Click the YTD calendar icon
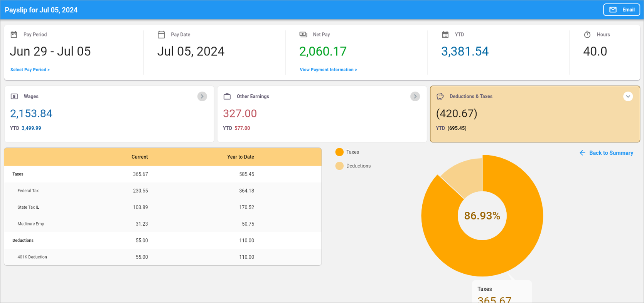Screen dimensions: 644x303 click(x=445, y=35)
